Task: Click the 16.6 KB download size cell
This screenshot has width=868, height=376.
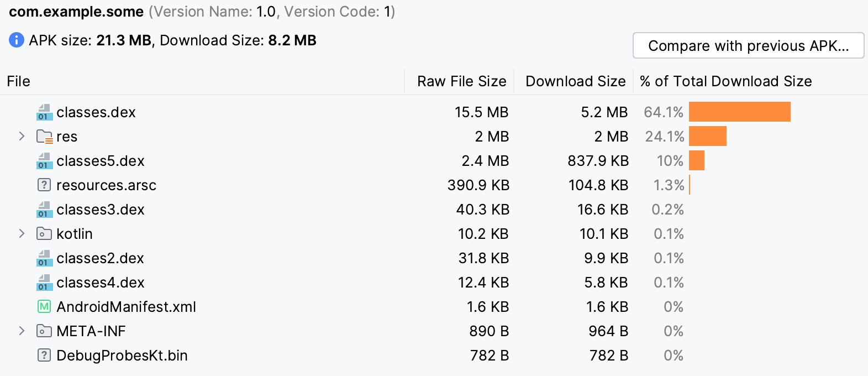Action: 603,210
